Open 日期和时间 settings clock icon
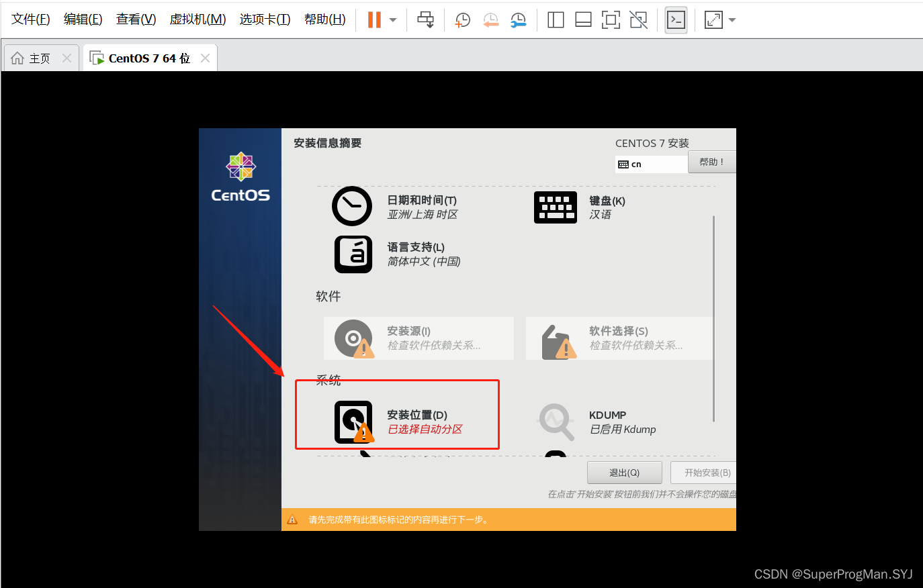 pyautogui.click(x=352, y=206)
